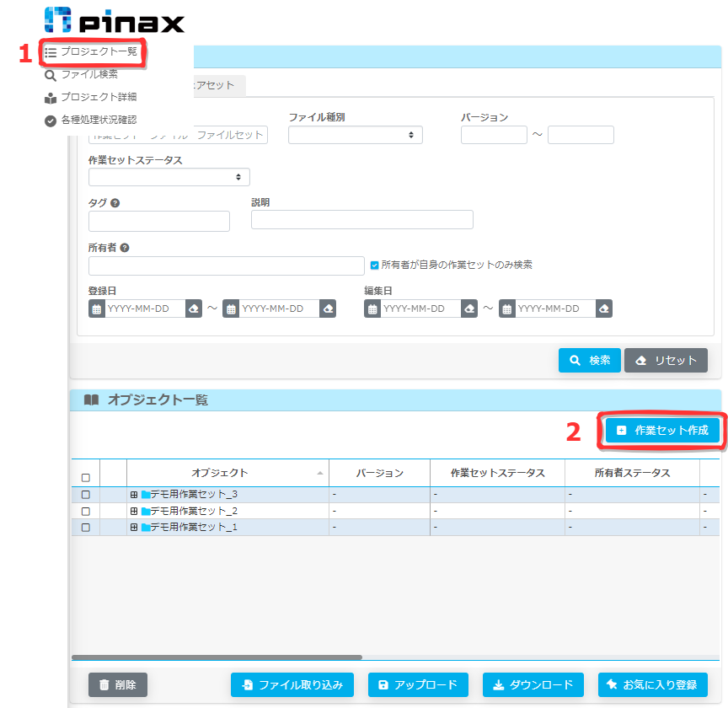Click calendar icon for 登録日 start date
The width and height of the screenshot is (728, 708).
tap(96, 309)
